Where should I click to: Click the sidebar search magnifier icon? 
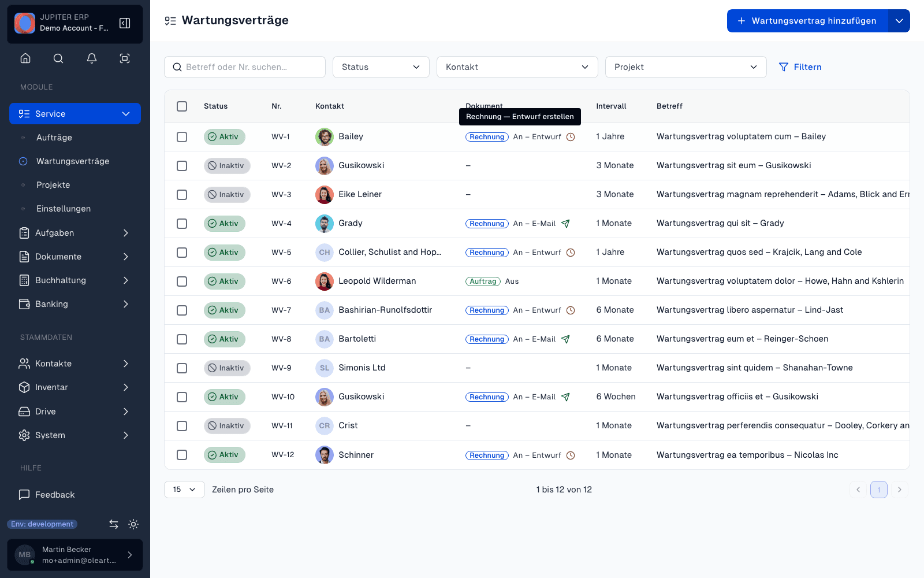tap(58, 58)
